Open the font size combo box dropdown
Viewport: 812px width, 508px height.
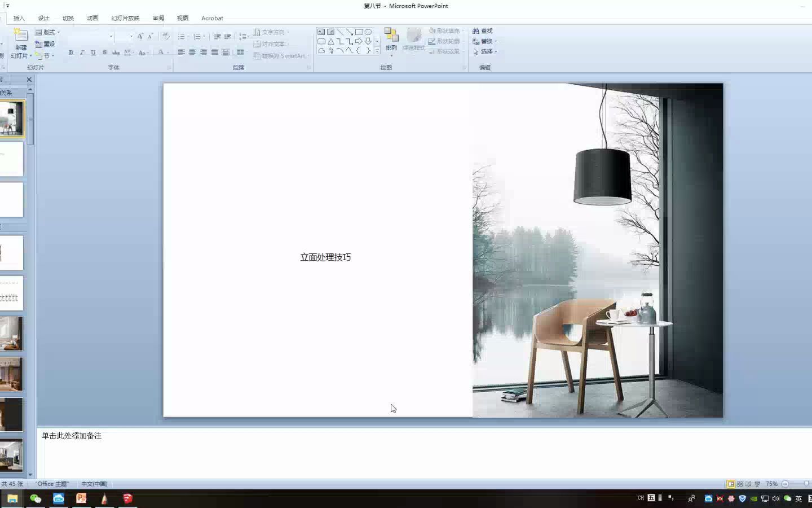[131, 36]
